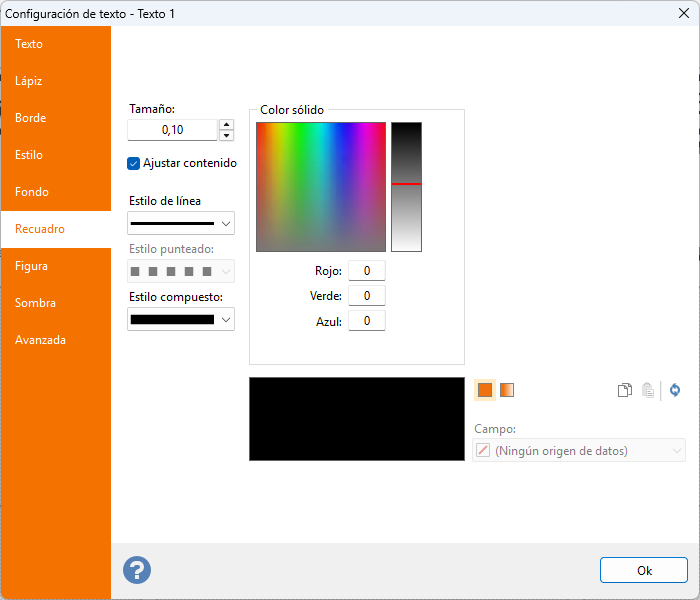This screenshot has height=600, width=700.
Task: Increase Tamaño with the up arrow
Action: click(x=226, y=124)
